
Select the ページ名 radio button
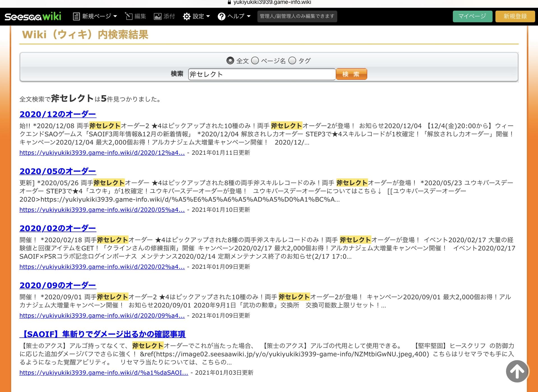[255, 60]
